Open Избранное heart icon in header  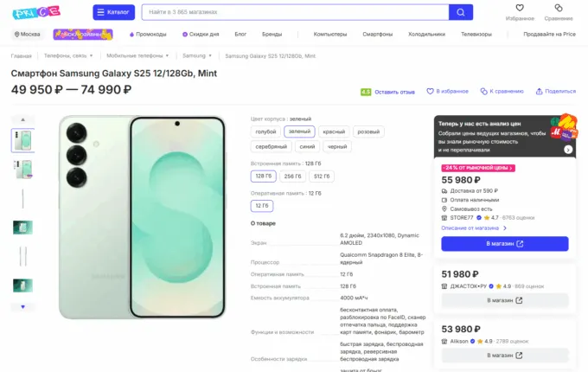click(521, 8)
